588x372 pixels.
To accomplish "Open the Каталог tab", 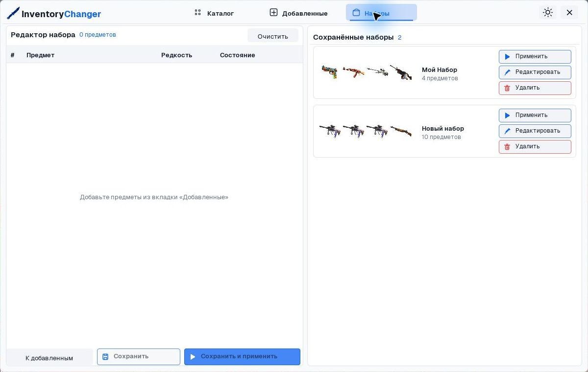I will 214,13.
